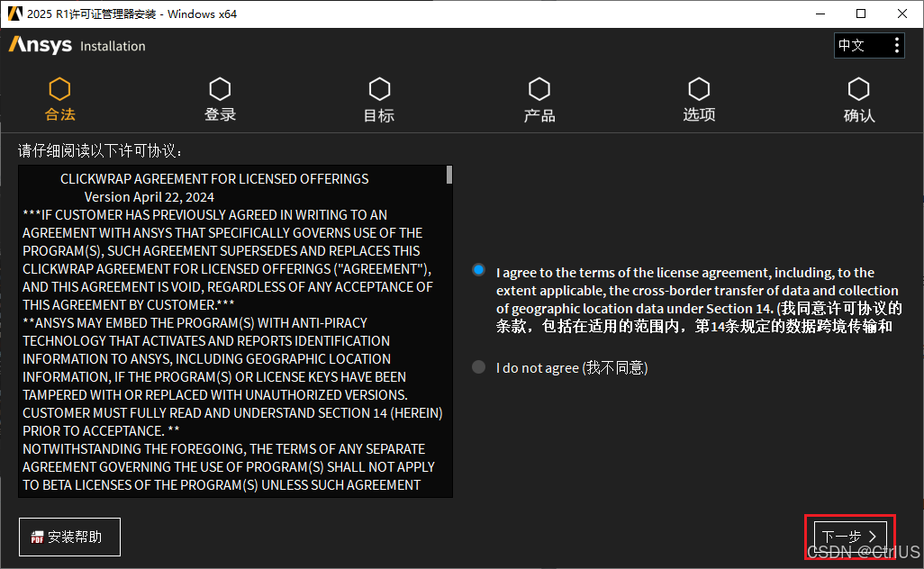Image resolution: width=924 pixels, height=569 pixels.
Task: Click the 产品 step hexagon icon
Action: [x=539, y=89]
